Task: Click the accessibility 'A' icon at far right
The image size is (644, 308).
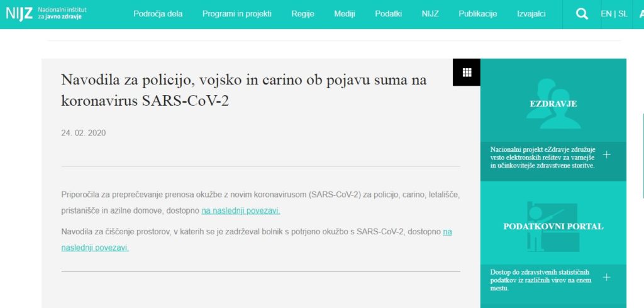Action: 640,14
